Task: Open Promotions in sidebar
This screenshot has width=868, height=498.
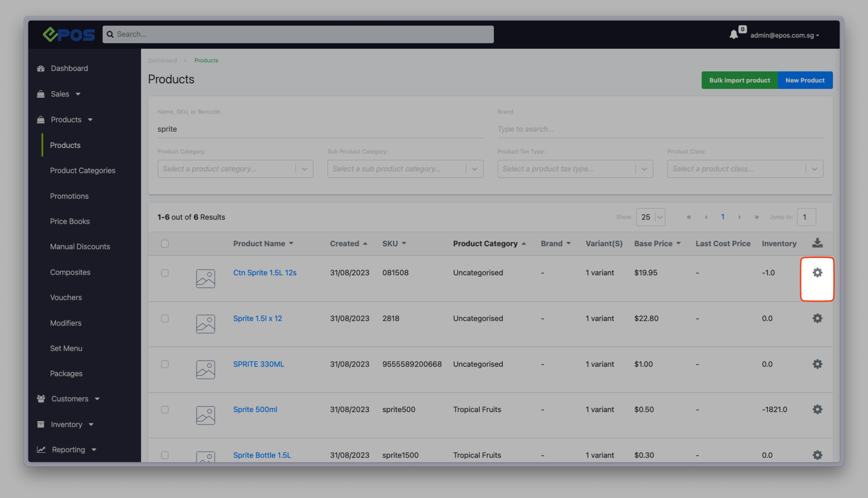Action: 69,196
